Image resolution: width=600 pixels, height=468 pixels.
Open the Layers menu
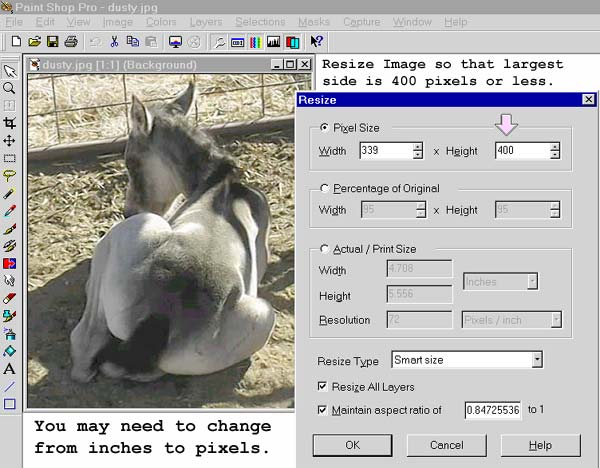(205, 22)
